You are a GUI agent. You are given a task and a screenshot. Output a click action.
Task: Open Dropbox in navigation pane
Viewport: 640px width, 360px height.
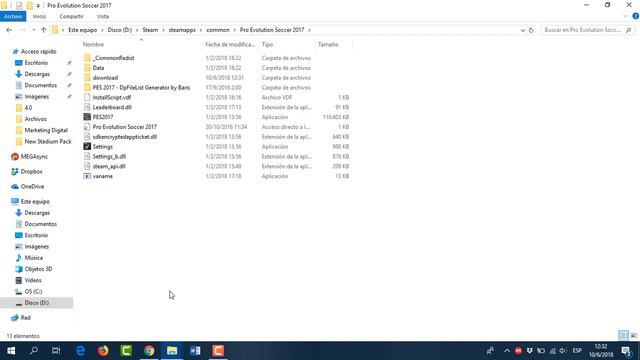click(31, 171)
